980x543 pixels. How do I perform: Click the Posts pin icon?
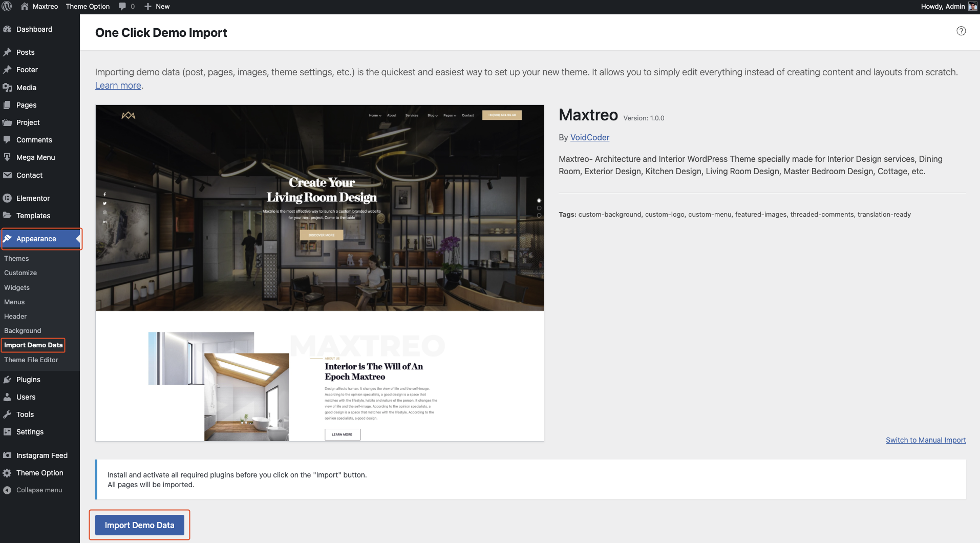click(x=7, y=52)
